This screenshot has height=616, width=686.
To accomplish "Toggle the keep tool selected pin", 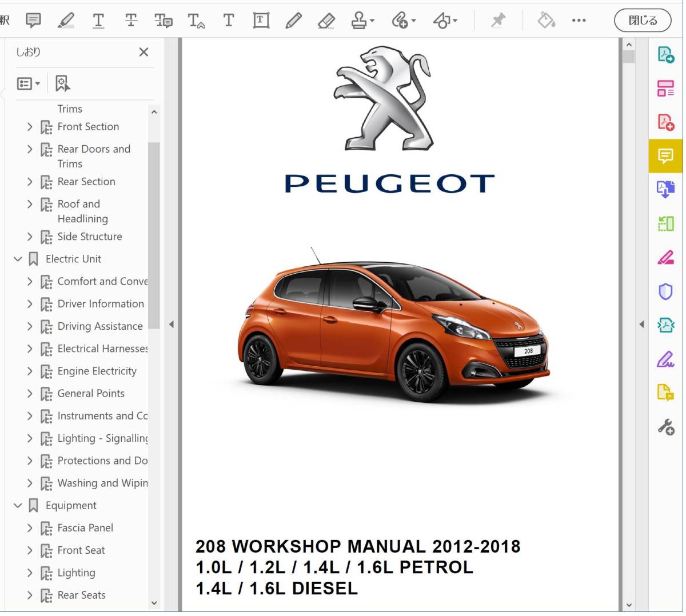I will (498, 21).
